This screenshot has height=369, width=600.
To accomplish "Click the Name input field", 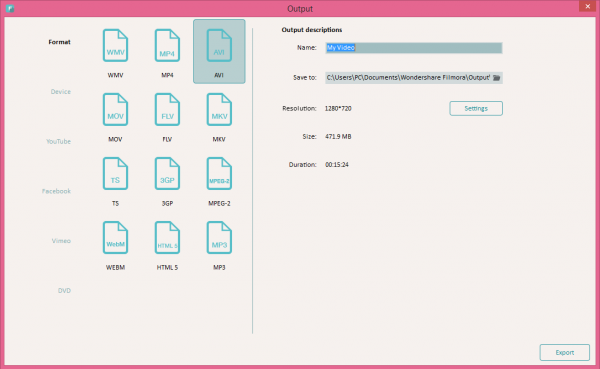I will pyautogui.click(x=414, y=48).
